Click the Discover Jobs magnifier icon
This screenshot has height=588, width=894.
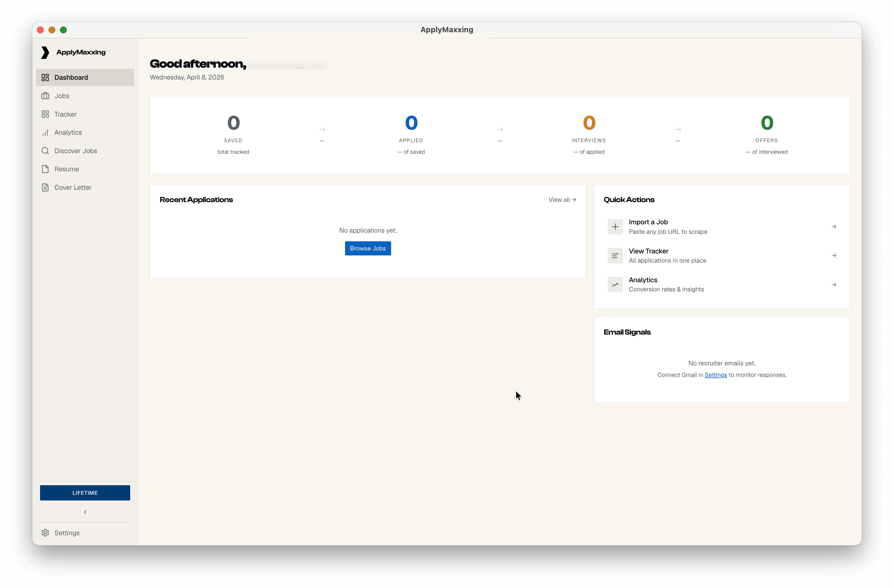45,151
